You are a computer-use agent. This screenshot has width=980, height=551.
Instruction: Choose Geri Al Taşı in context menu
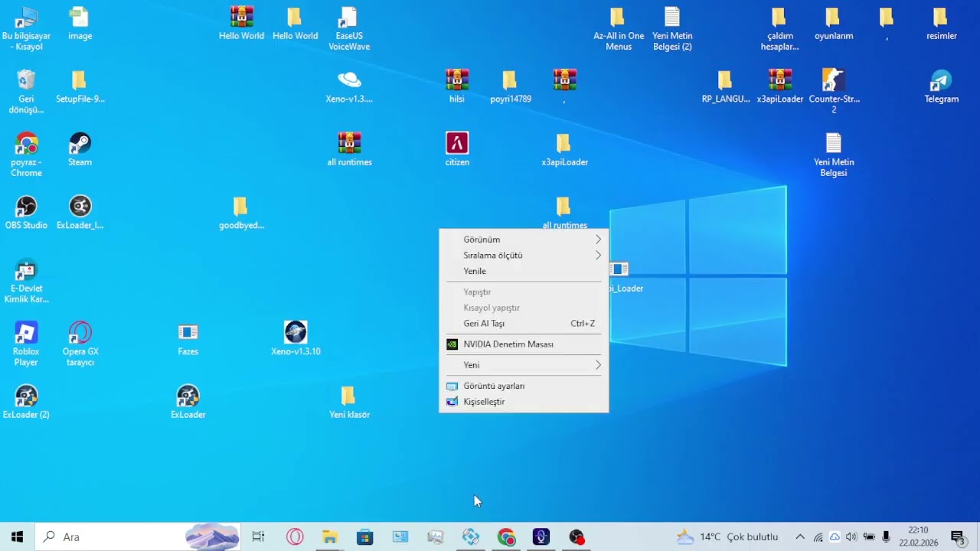point(524,324)
